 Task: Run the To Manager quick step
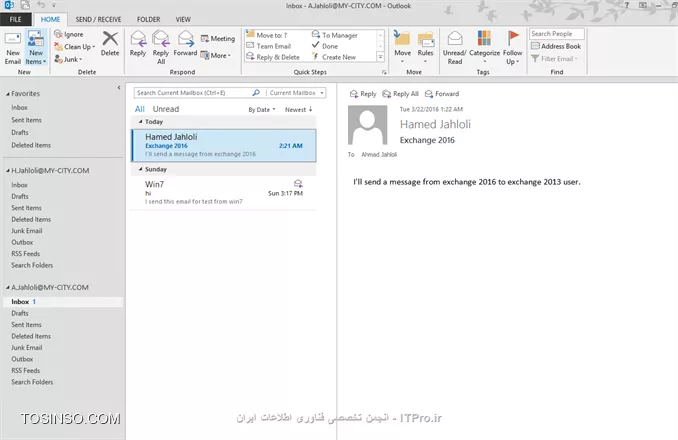tap(335, 35)
